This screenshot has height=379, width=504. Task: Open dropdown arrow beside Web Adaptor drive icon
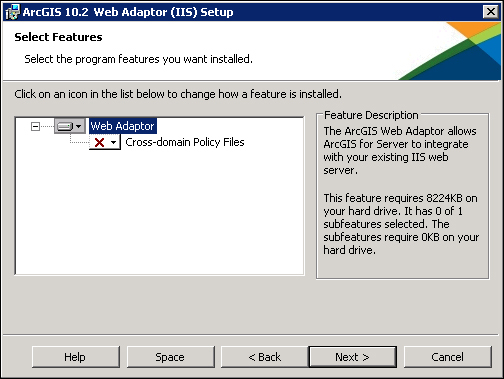pos(79,126)
